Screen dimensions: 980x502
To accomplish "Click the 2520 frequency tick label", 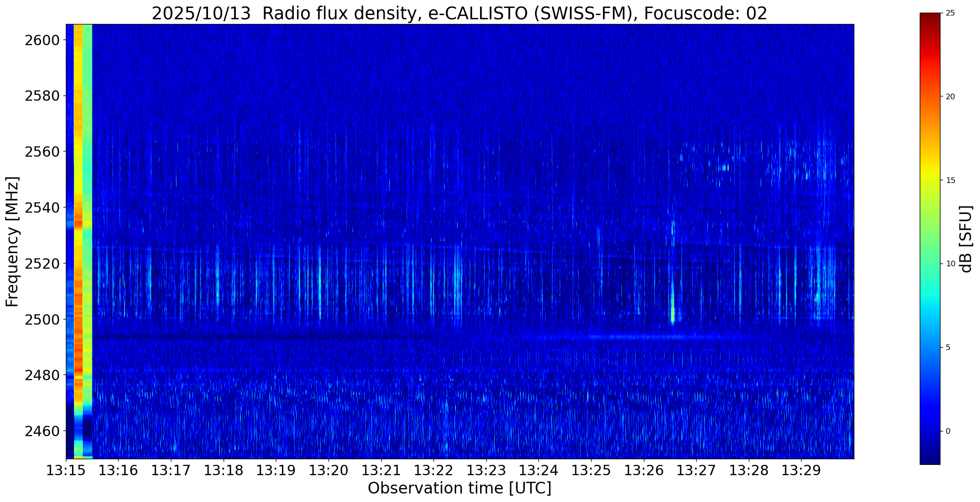I will [42, 263].
